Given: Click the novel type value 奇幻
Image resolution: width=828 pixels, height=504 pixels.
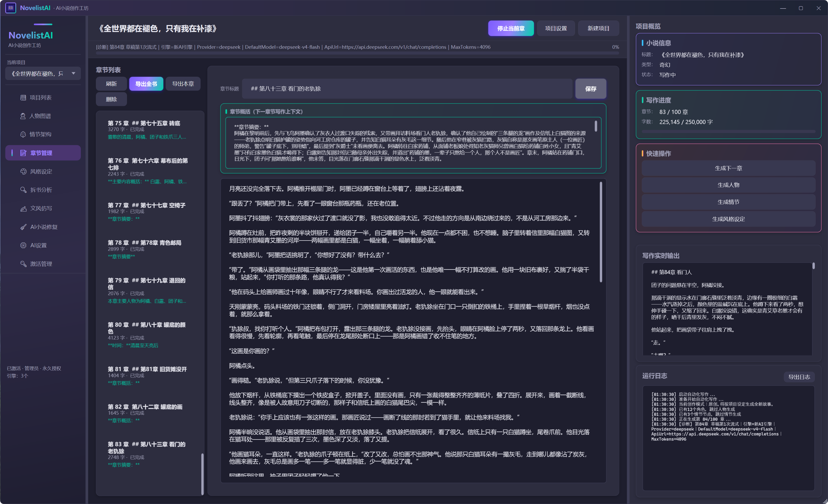Looking at the screenshot, I should (x=665, y=65).
